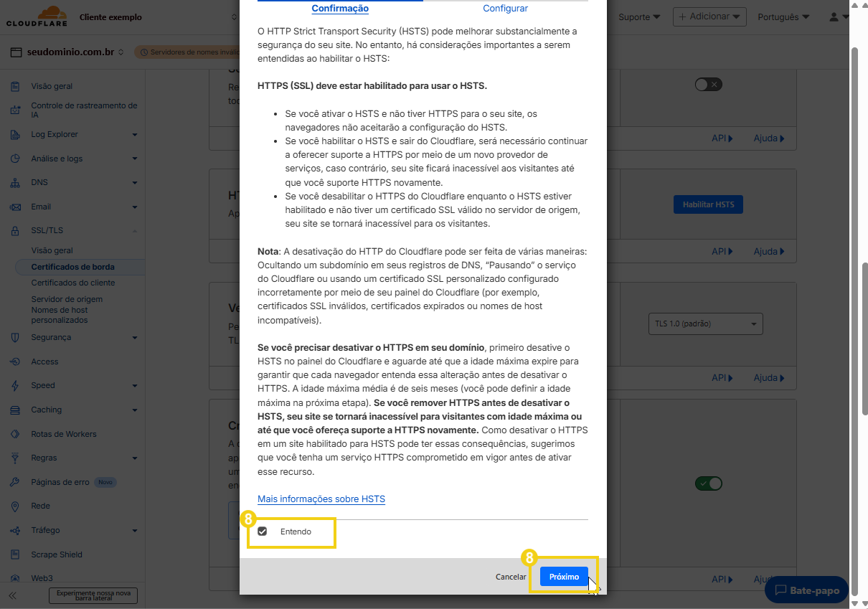
Task: Click the Segurança shield icon
Action: click(16, 337)
